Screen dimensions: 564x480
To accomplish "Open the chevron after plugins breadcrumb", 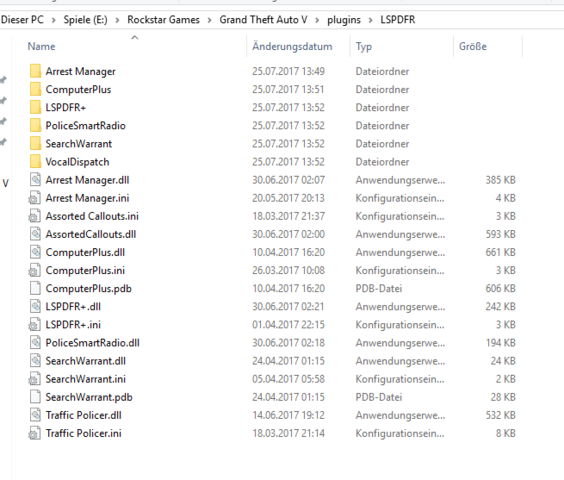I will point(370,20).
